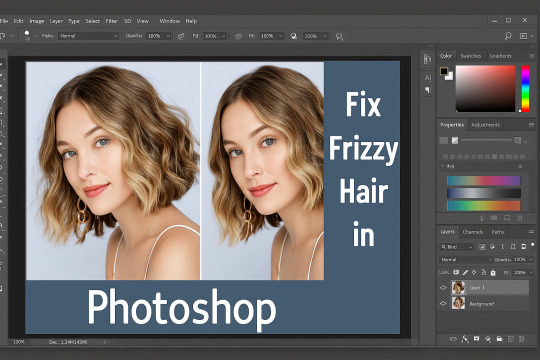
Task: Open the Window menu
Action: coord(169,21)
